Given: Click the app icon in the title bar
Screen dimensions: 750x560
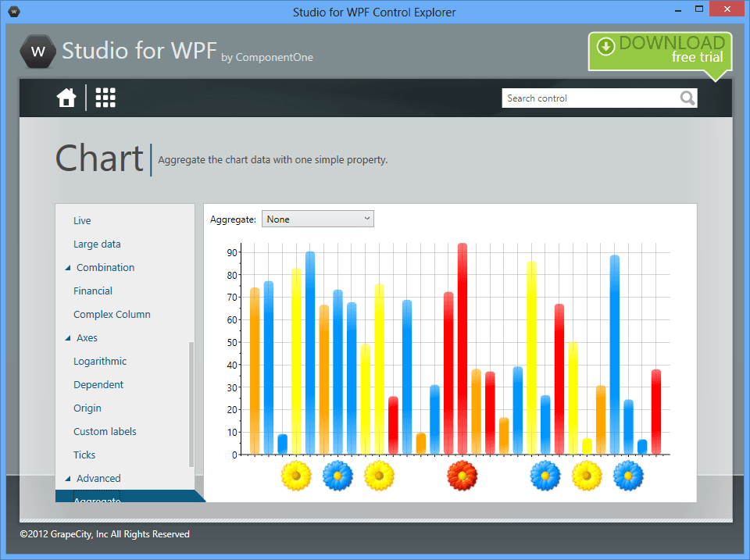Looking at the screenshot, I should coord(14,11).
